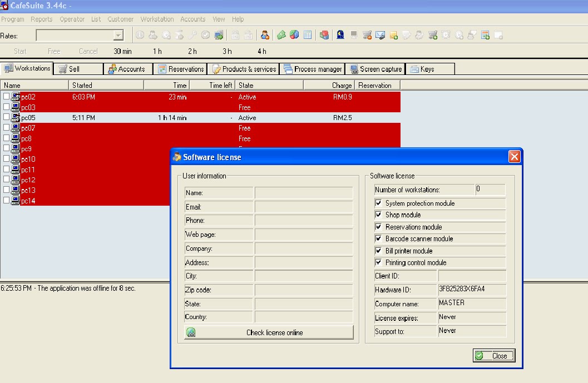Click the shopping cart with plus icon

point(433,35)
